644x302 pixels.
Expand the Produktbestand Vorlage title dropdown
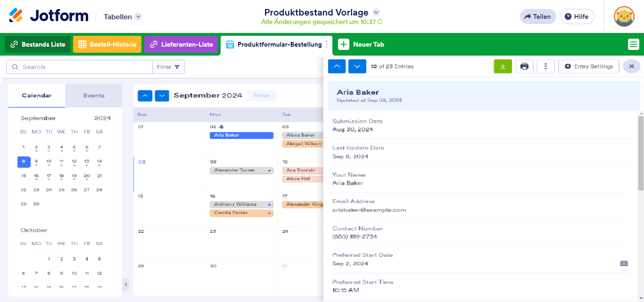point(376,12)
